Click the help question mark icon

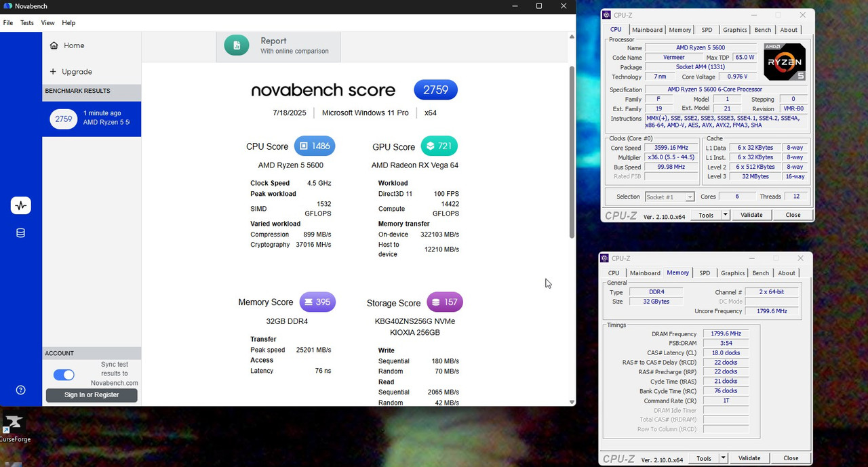pos(20,390)
